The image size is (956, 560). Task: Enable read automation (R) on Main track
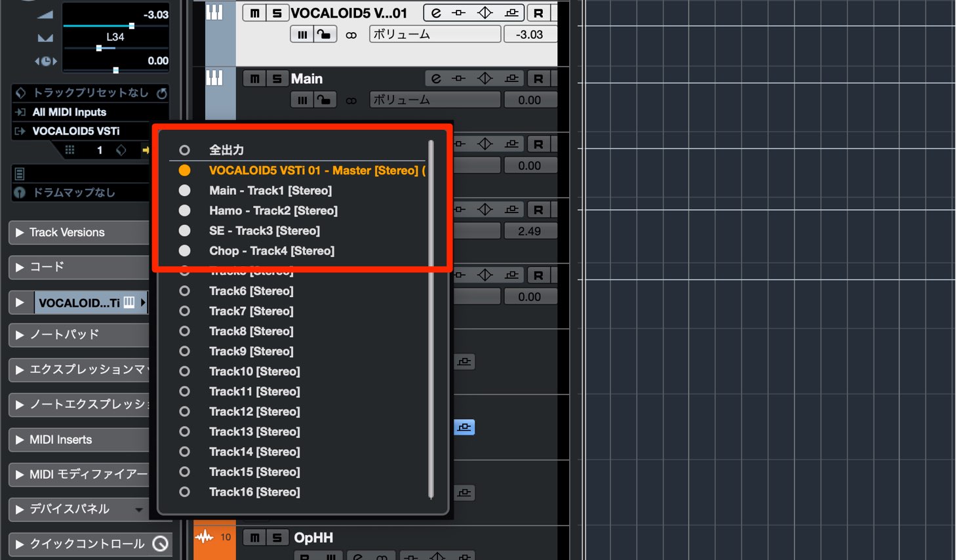click(x=538, y=79)
